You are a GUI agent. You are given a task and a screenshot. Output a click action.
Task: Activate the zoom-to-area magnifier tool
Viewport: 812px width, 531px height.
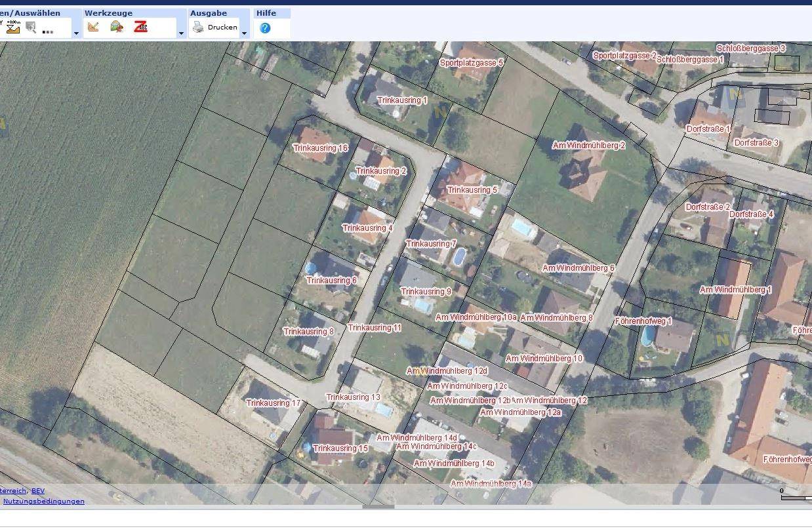[x=31, y=28]
